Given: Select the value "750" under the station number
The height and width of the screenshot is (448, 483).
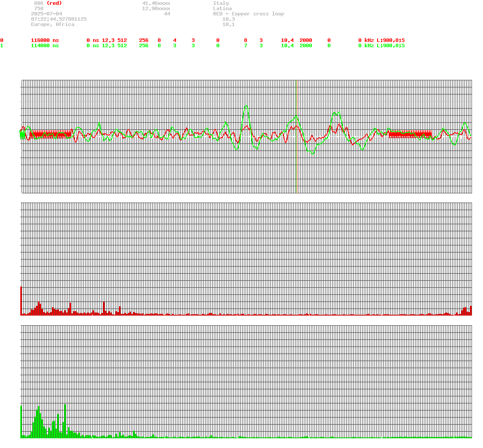Looking at the screenshot, I should (x=38, y=8).
